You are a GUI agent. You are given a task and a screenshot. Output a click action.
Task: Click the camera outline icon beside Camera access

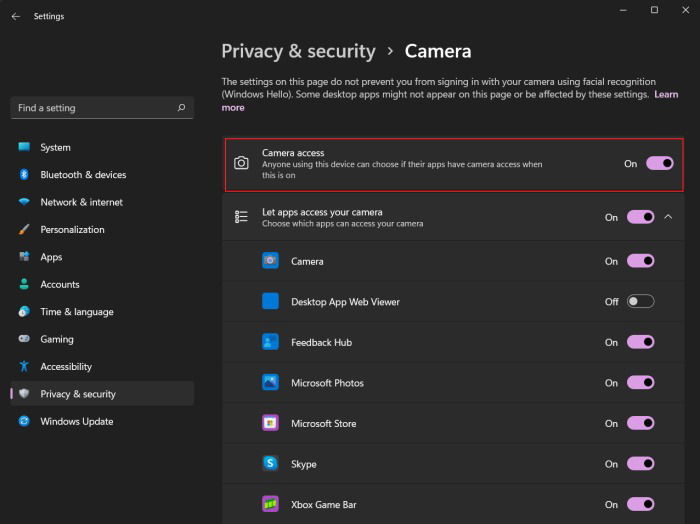(241, 163)
